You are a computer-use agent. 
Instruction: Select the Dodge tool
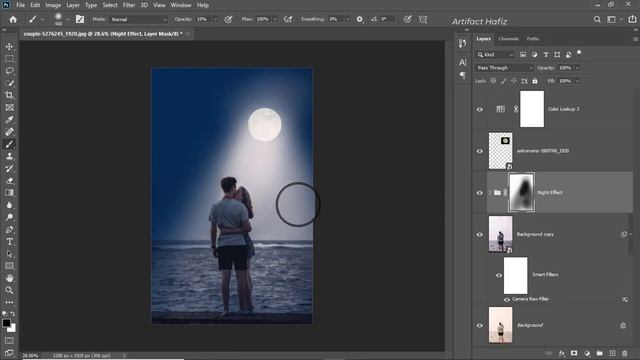tap(9, 217)
